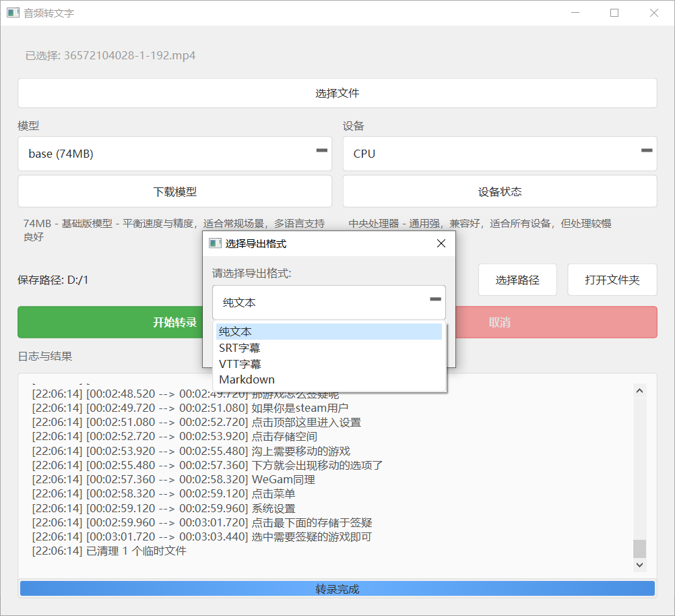Click the log line 点击存储空间
This screenshot has width=675, height=616.
click(174, 436)
